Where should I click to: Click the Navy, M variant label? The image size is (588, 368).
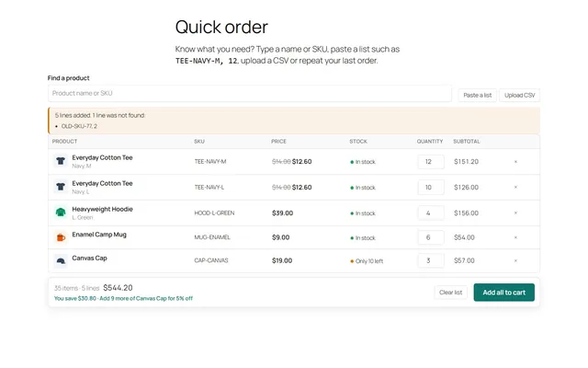click(x=82, y=166)
